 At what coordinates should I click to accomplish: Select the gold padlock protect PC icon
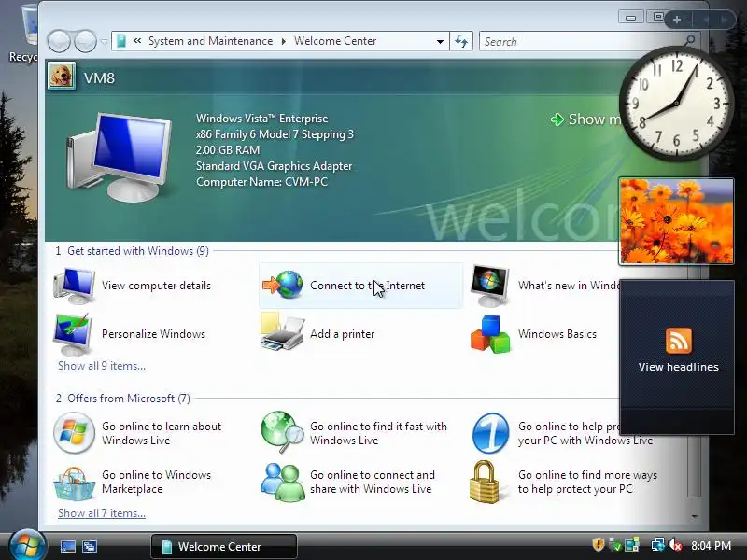pyautogui.click(x=484, y=482)
